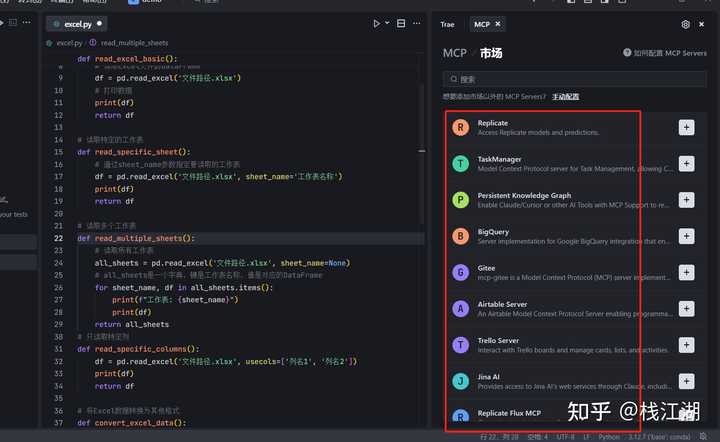Viewport: 720px width, 442px height.
Task: Open the manual configuration link
Action: click(x=566, y=97)
